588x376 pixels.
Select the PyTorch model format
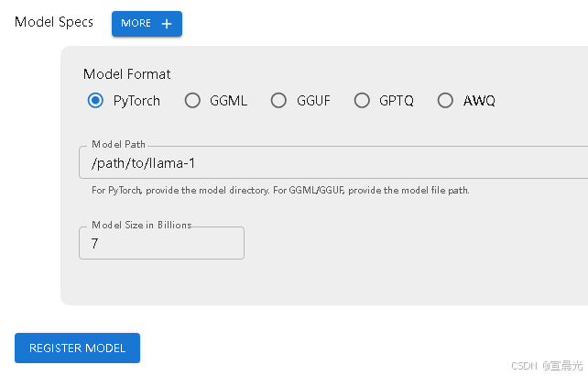pyautogui.click(x=95, y=100)
